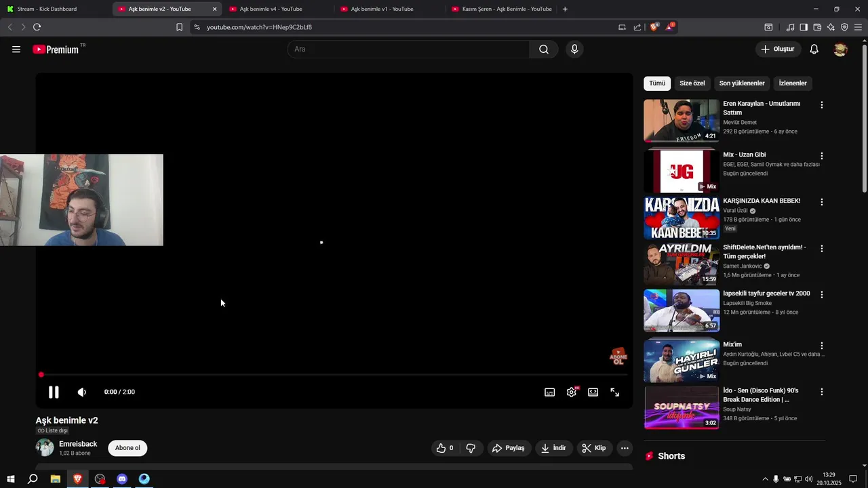Open Brave Rewards triangle icon
This screenshot has width=868, height=488.
(670, 27)
